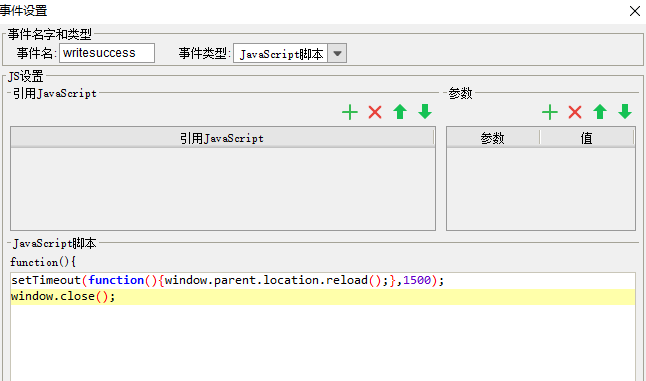Close the 事件设置 dialog

[x=635, y=11]
